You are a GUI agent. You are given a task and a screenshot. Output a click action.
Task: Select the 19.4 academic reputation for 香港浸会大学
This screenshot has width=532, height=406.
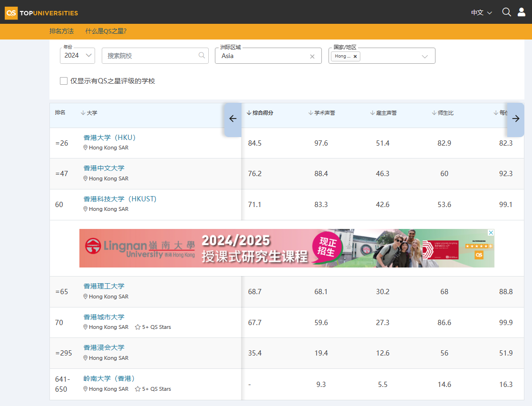tap(321, 353)
